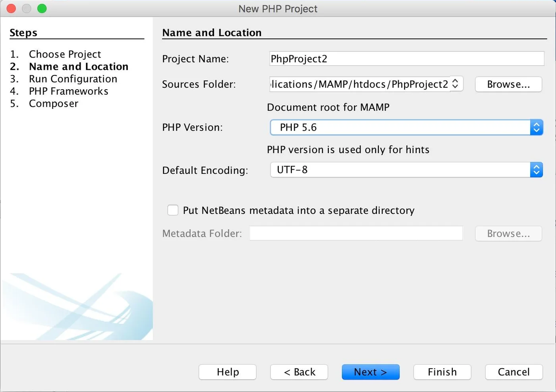Click Finish to create the project
Viewport: 556px width, 392px height.
[442, 372]
